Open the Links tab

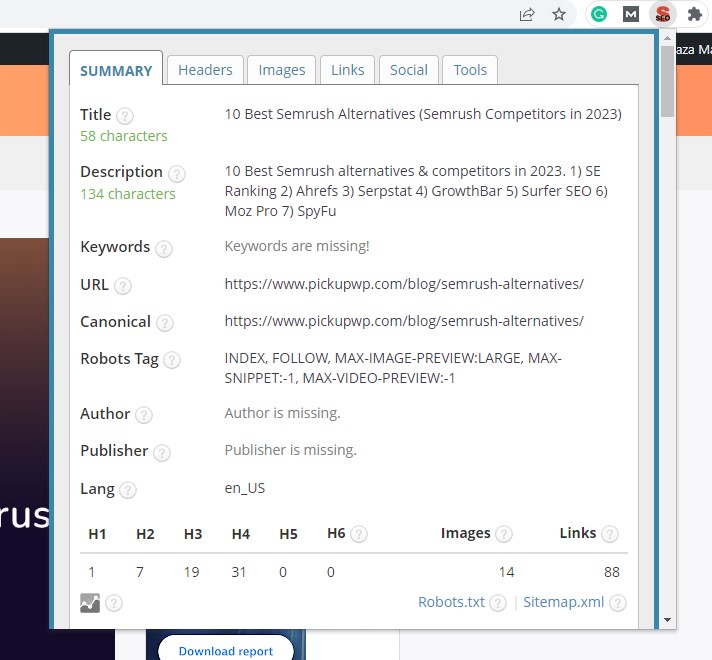(347, 70)
